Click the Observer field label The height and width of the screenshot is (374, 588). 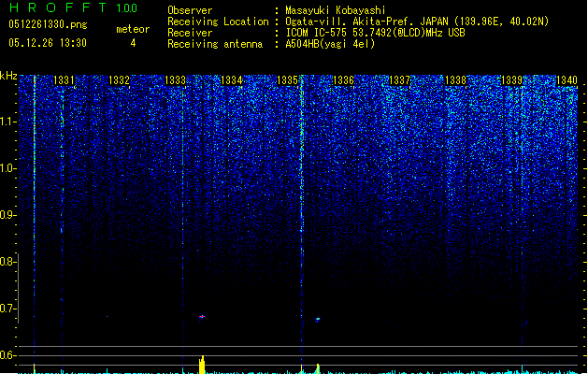(x=190, y=10)
